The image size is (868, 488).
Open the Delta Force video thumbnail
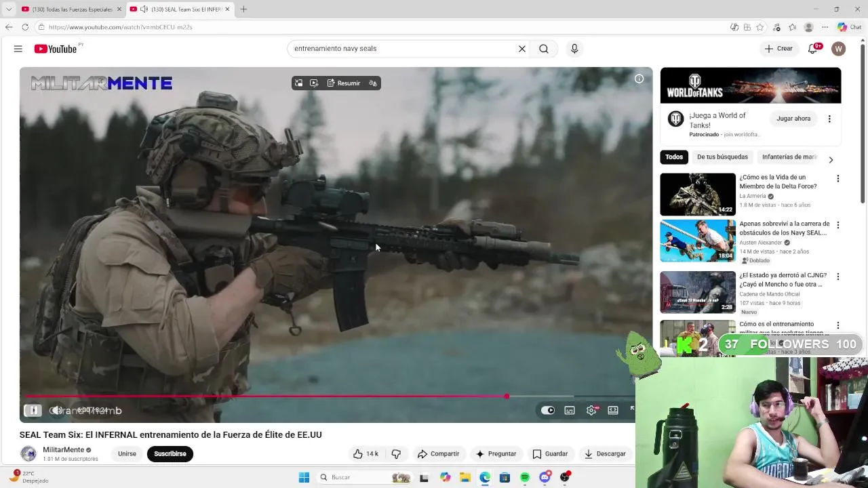(x=698, y=195)
